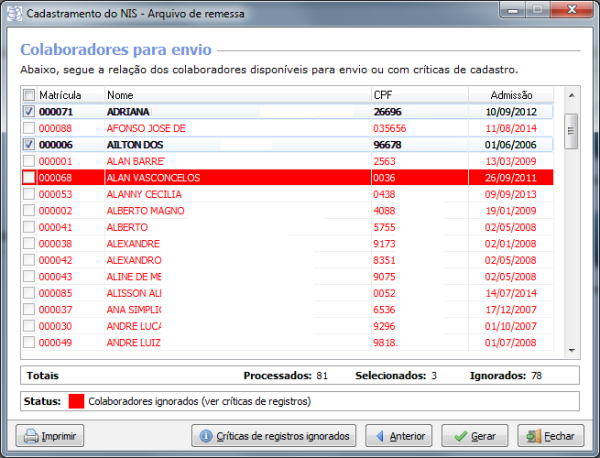Click the printer icon on Imprimir button
Screen dimensions: 600x458
pos(31,436)
